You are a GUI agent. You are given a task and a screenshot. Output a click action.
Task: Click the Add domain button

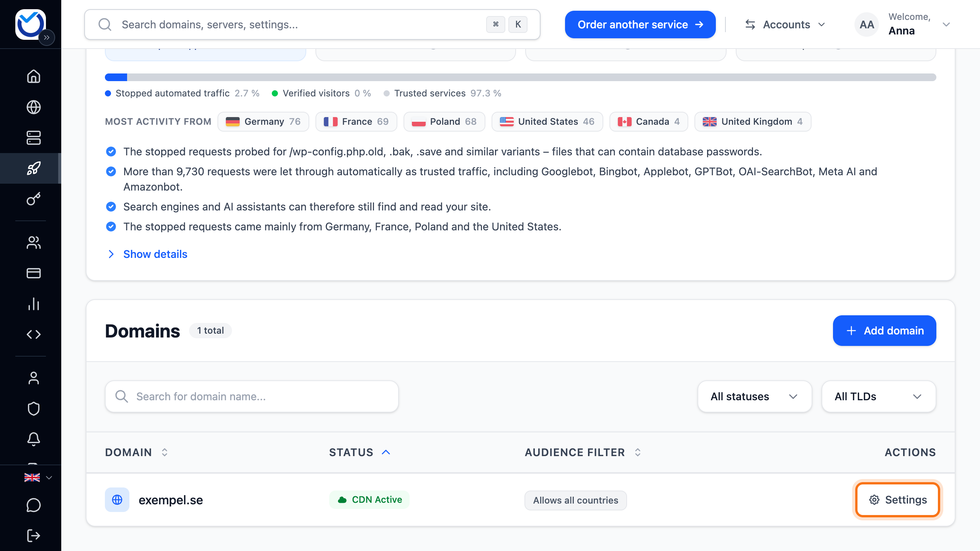click(x=884, y=331)
